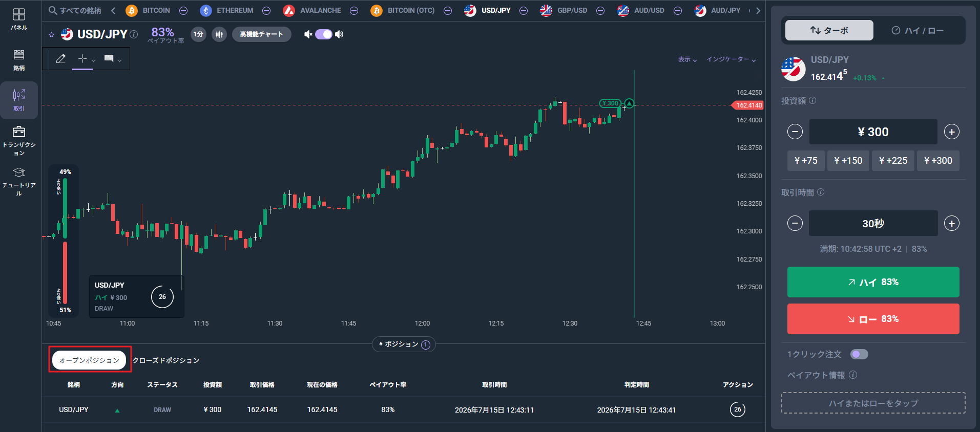The width and height of the screenshot is (980, 432).
Task: Expand the crosshair cursor tool dropdown
Action: pos(93,60)
